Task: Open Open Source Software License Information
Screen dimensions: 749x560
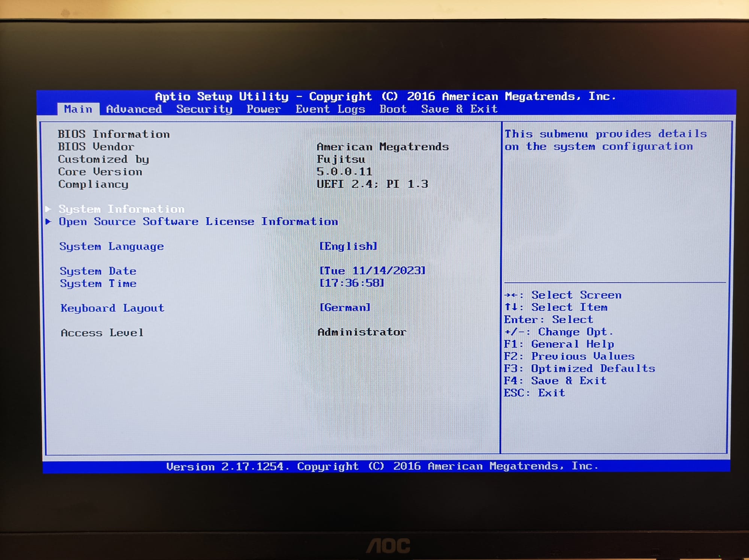Action: [x=198, y=222]
